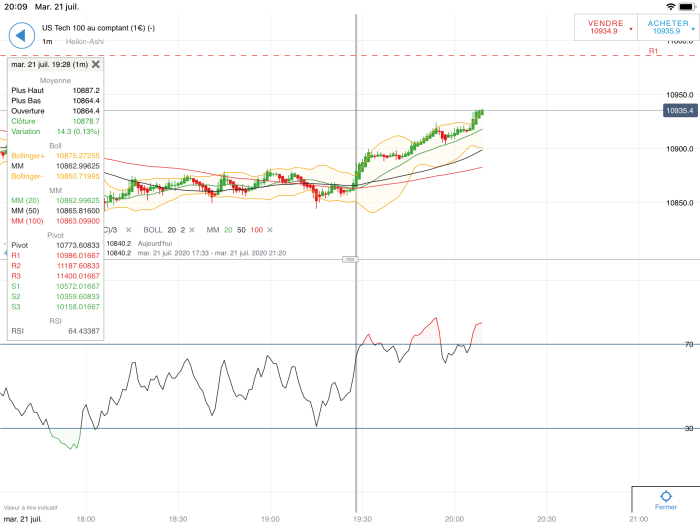Tap the battery status icon
Viewport: 700px width, 525px height.
pyautogui.click(x=687, y=7)
